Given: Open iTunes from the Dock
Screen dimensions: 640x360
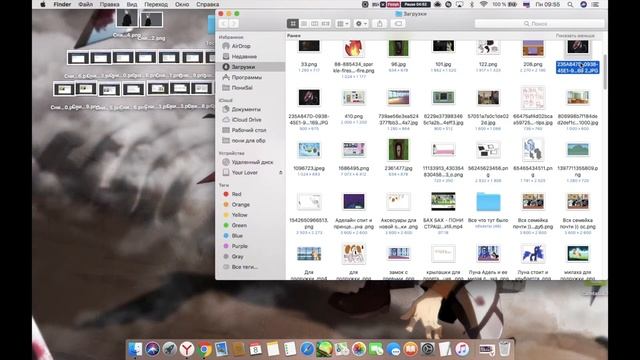Looking at the screenshot, I should [462, 349].
